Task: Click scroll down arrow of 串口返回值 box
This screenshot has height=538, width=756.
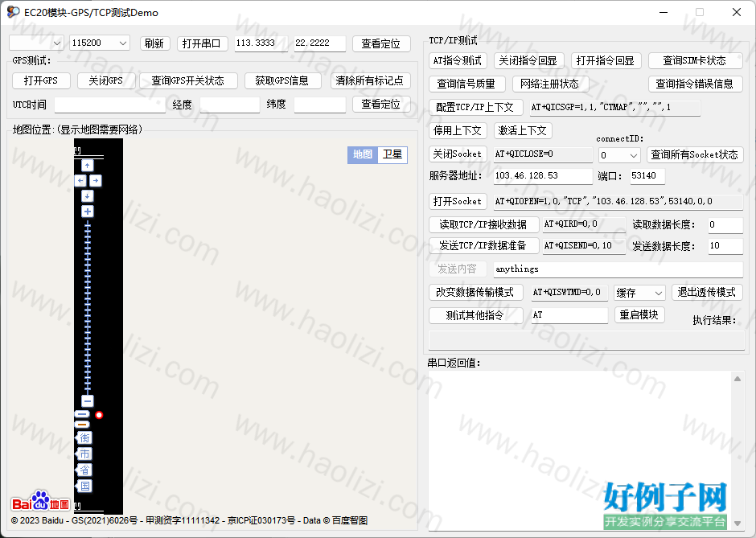Action: [x=738, y=524]
